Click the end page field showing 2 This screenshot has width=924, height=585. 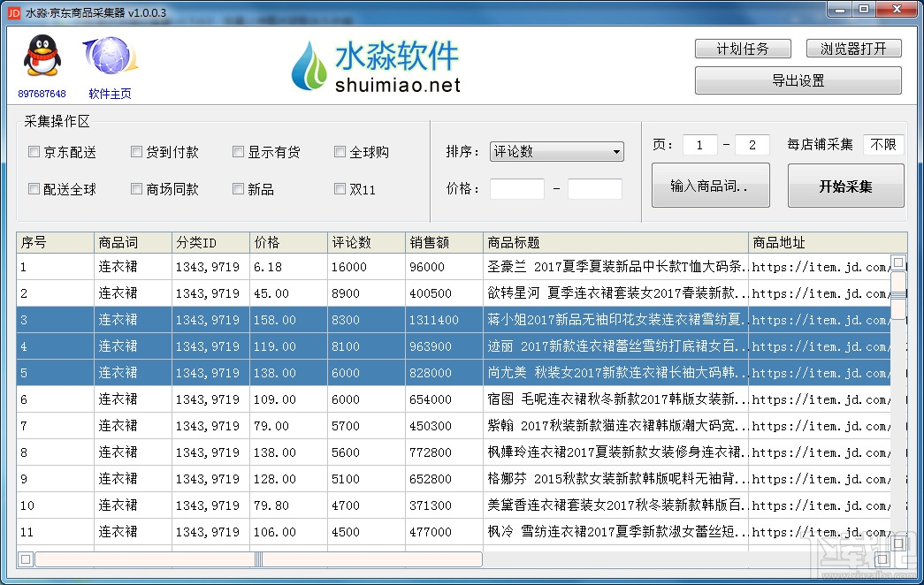[752, 145]
